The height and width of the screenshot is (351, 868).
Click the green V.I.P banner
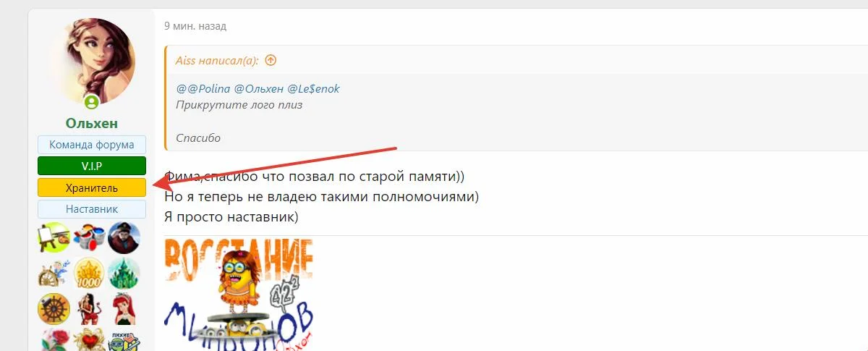pos(92,166)
